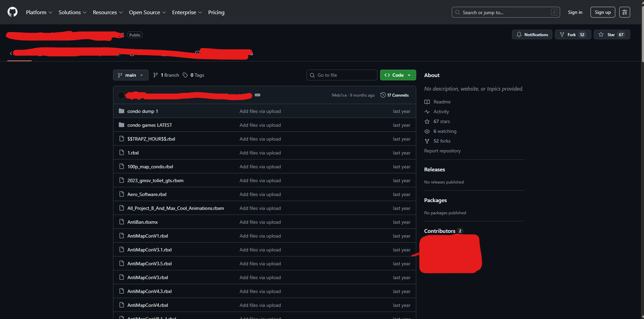Open $$TRAPZ_HOUR$$.rbxl file
This screenshot has width=644, height=319.
point(151,139)
